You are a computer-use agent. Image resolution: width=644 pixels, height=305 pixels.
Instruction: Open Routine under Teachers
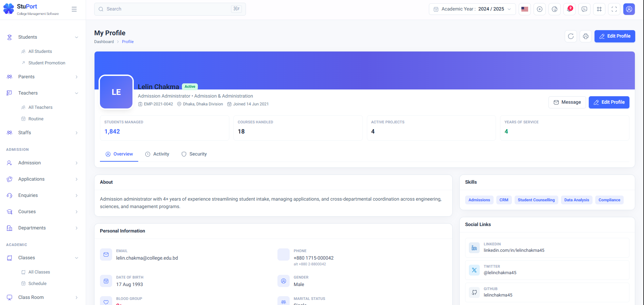point(36,119)
